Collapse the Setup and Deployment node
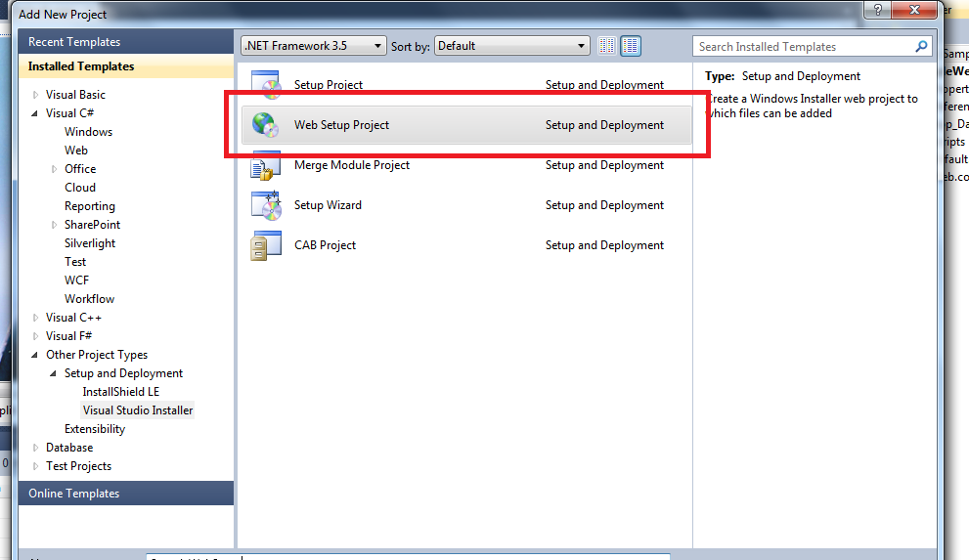Image resolution: width=969 pixels, height=560 pixels. 53,373
